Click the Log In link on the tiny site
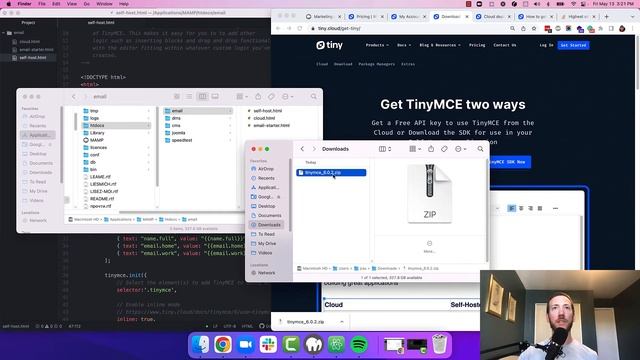The height and width of the screenshot is (360, 640). point(546,45)
